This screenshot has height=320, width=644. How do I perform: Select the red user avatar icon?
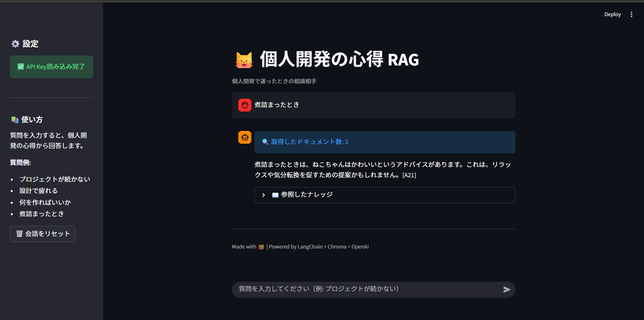[x=245, y=105]
